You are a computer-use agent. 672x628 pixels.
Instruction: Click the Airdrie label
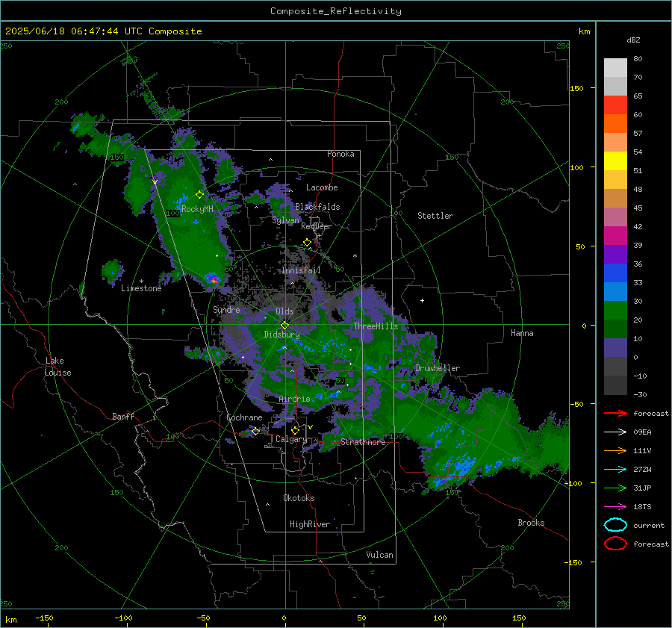294,399
